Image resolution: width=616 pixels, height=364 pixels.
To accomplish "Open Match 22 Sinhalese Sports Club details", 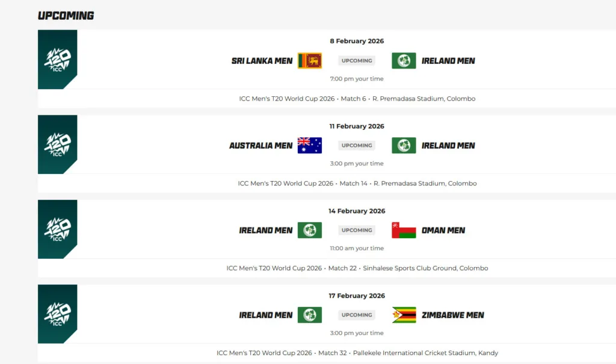I will (x=357, y=268).
